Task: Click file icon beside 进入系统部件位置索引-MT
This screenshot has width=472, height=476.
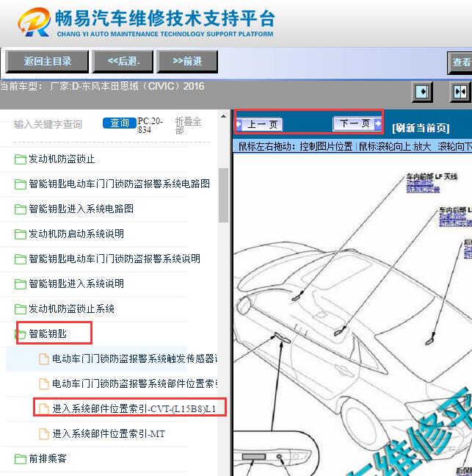Action: [x=44, y=434]
